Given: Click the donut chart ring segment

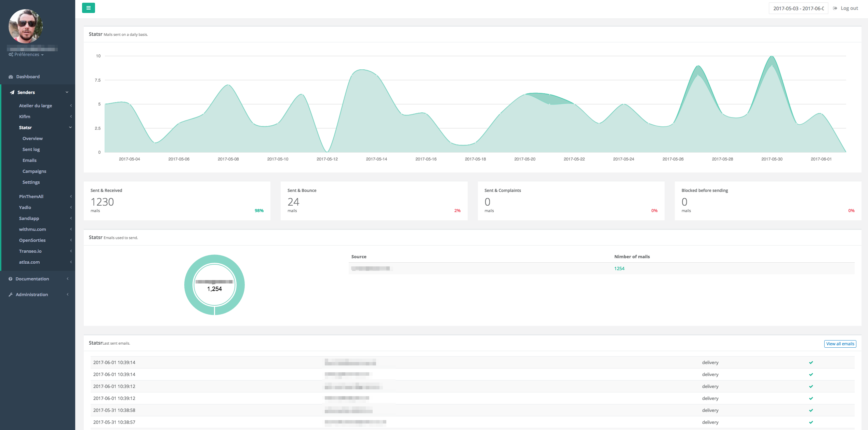Looking at the screenshot, I should (189, 285).
